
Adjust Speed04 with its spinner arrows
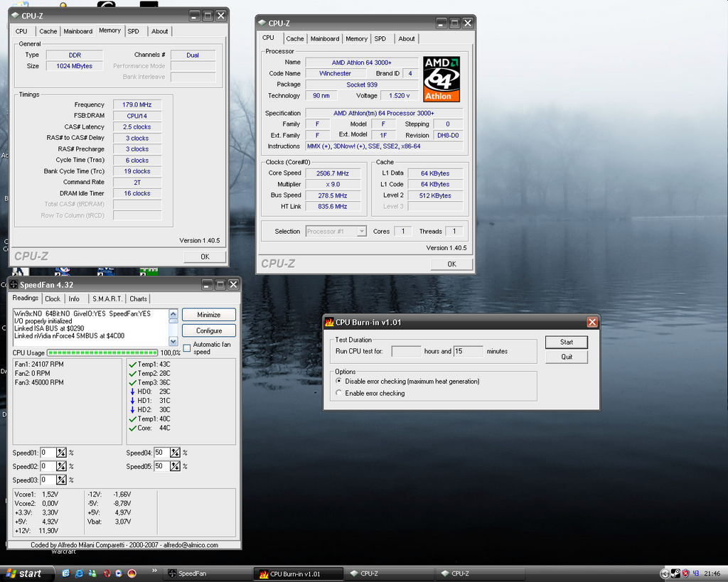(175, 453)
